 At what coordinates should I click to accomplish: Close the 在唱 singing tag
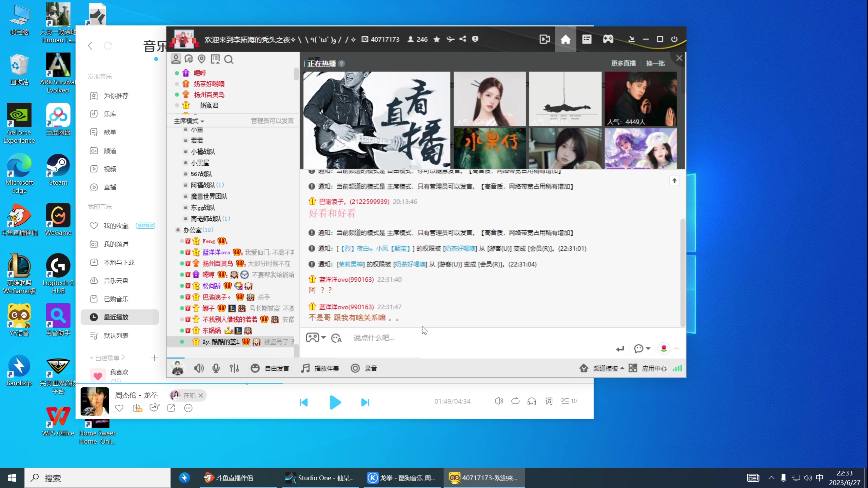(201, 395)
